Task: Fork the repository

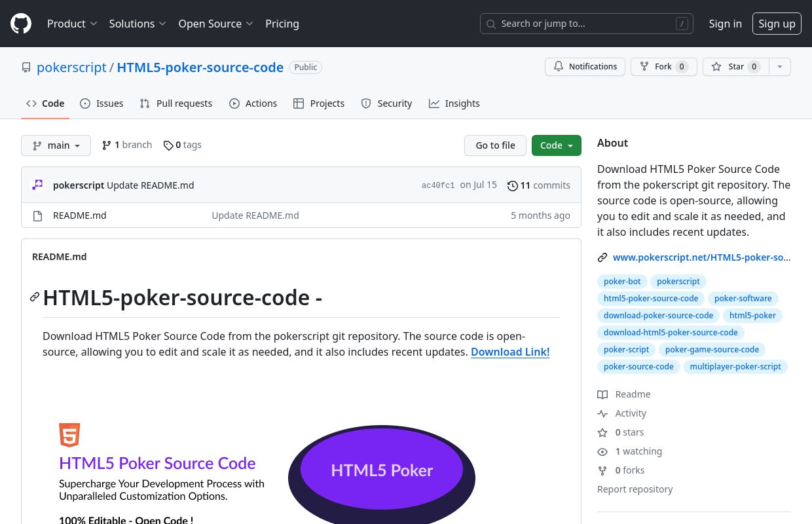Action: [663, 67]
